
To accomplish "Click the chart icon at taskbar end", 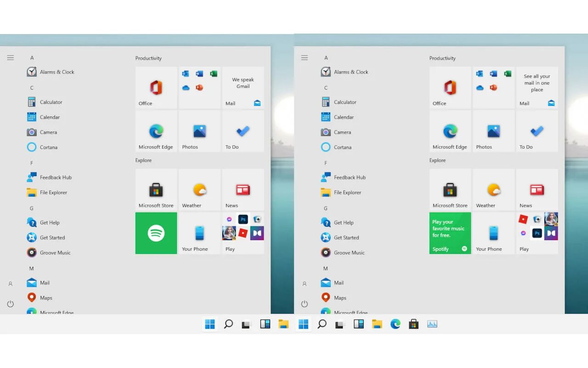I will pyautogui.click(x=432, y=324).
